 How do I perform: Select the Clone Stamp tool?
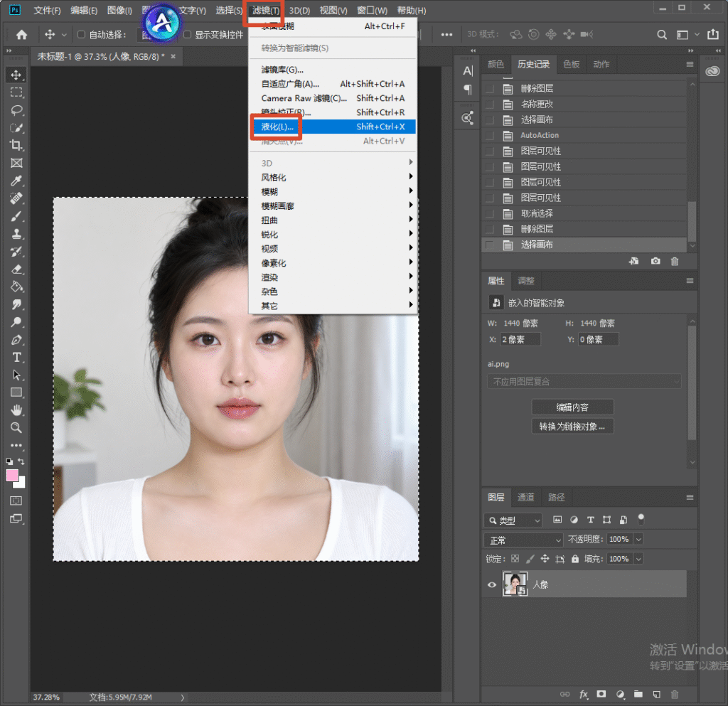pyautogui.click(x=16, y=233)
